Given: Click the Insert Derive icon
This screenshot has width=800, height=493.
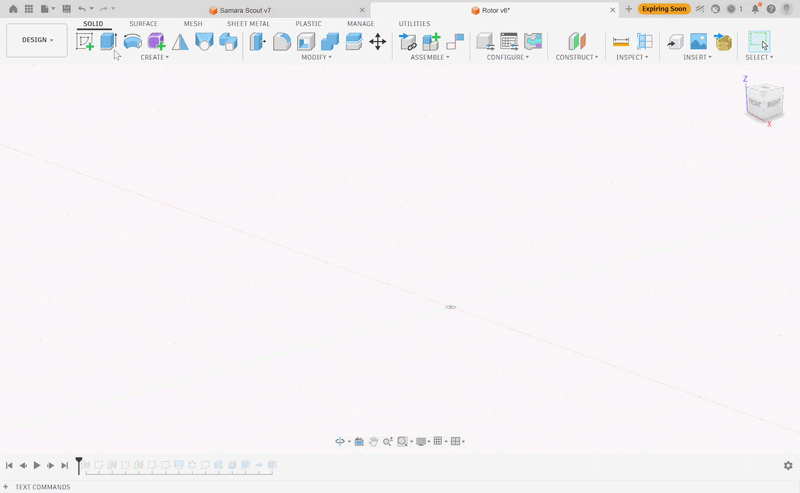Looking at the screenshot, I should pyautogui.click(x=675, y=41).
